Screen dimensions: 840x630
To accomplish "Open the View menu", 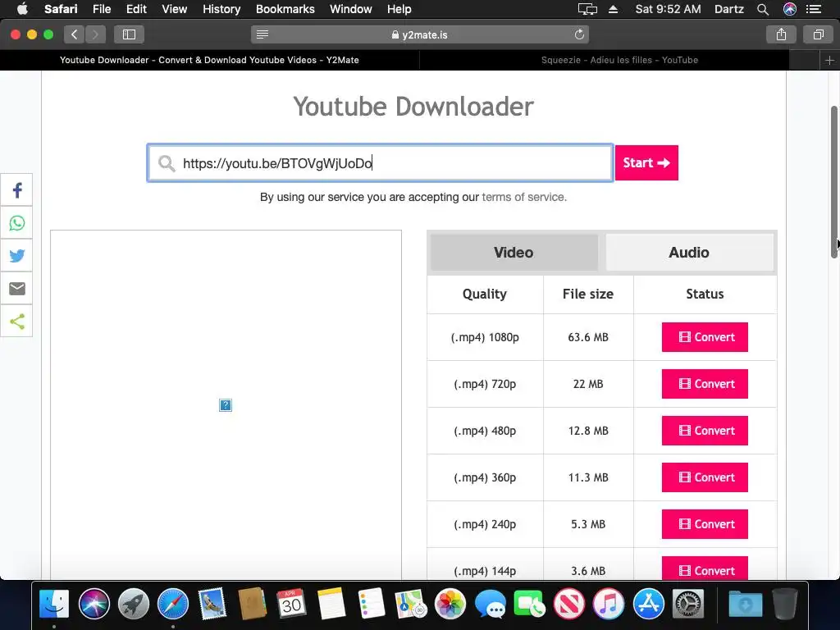I will click(x=175, y=9).
